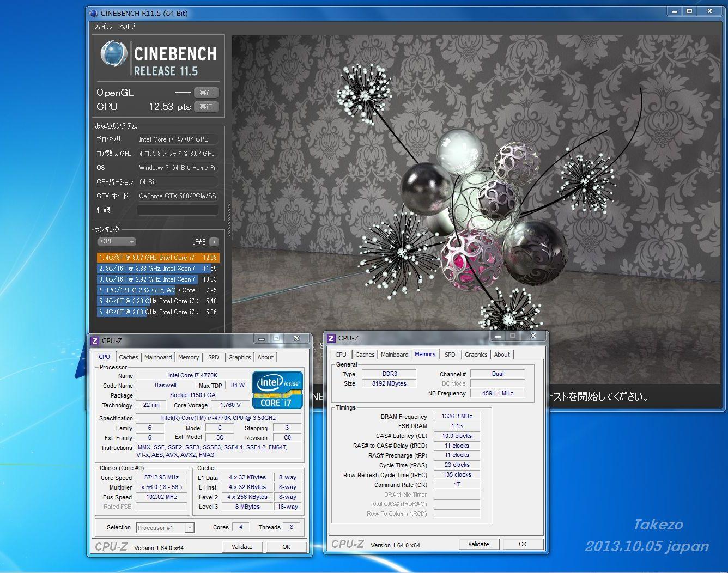Select ranking entry 3 Intel Xeon 10.33
The width and height of the screenshot is (728, 573).
pos(158,279)
